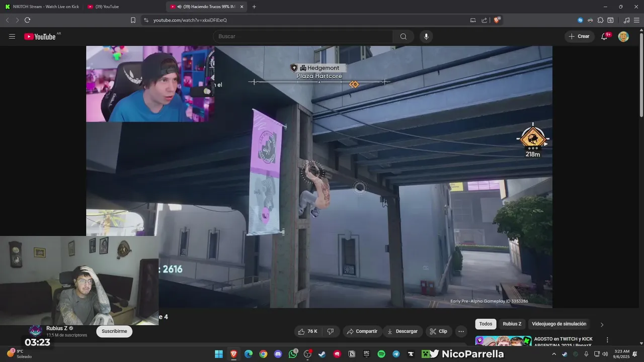Viewport: 644px width, 362px height.
Task: Open Brave Shields lion icon
Action: (x=497, y=20)
